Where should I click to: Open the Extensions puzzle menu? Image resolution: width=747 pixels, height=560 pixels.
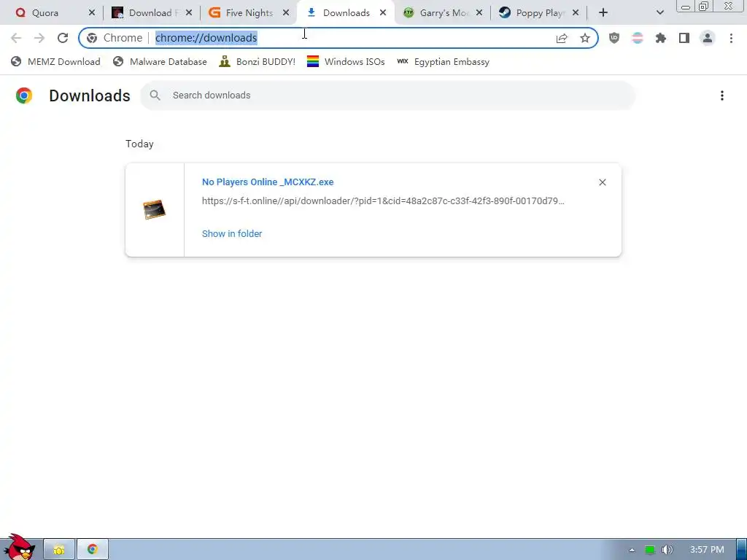[661, 38]
